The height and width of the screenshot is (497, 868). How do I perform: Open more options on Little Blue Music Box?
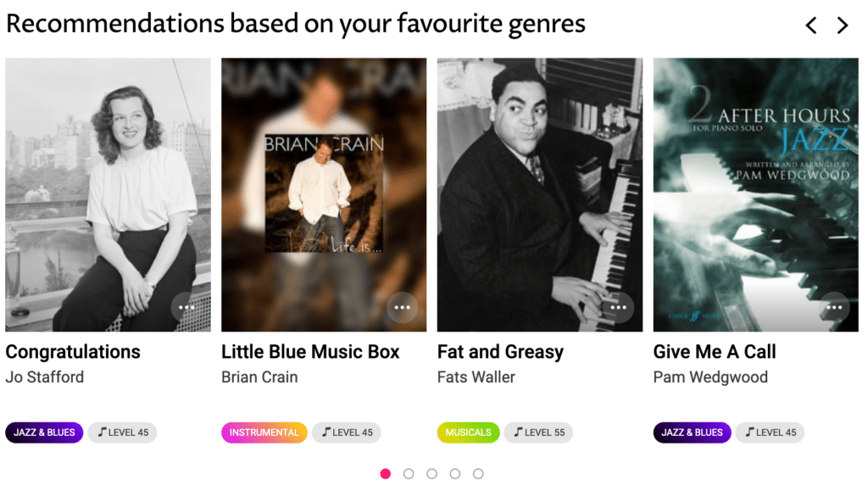pyautogui.click(x=403, y=307)
